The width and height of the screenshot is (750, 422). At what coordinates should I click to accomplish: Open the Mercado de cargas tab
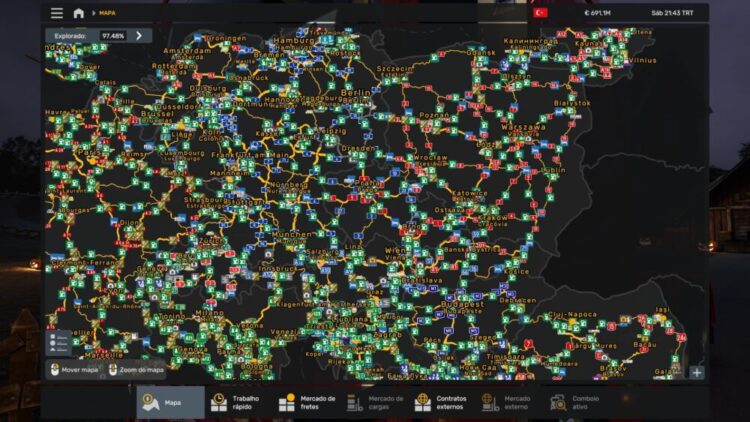pos(375,402)
